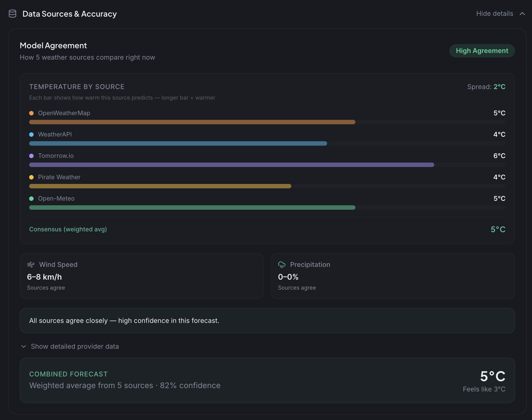Click the chevron beside Show detailed provider data
The height and width of the screenshot is (420, 532).
pyautogui.click(x=24, y=346)
